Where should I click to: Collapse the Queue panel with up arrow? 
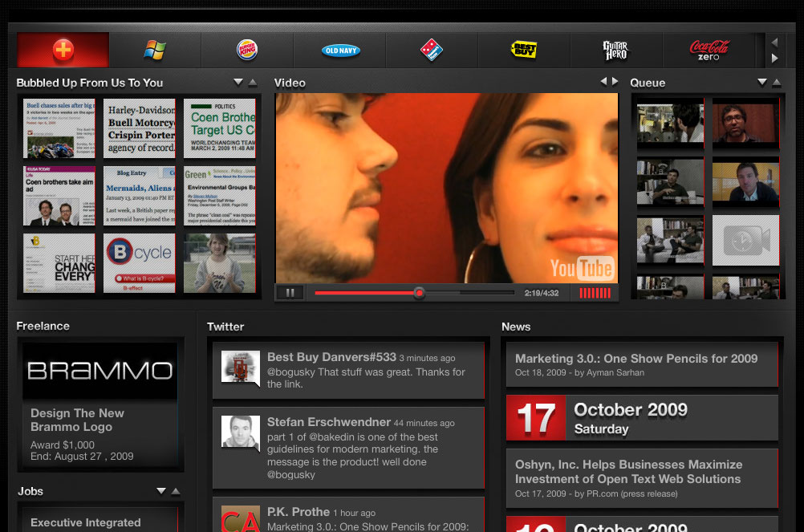coord(776,83)
